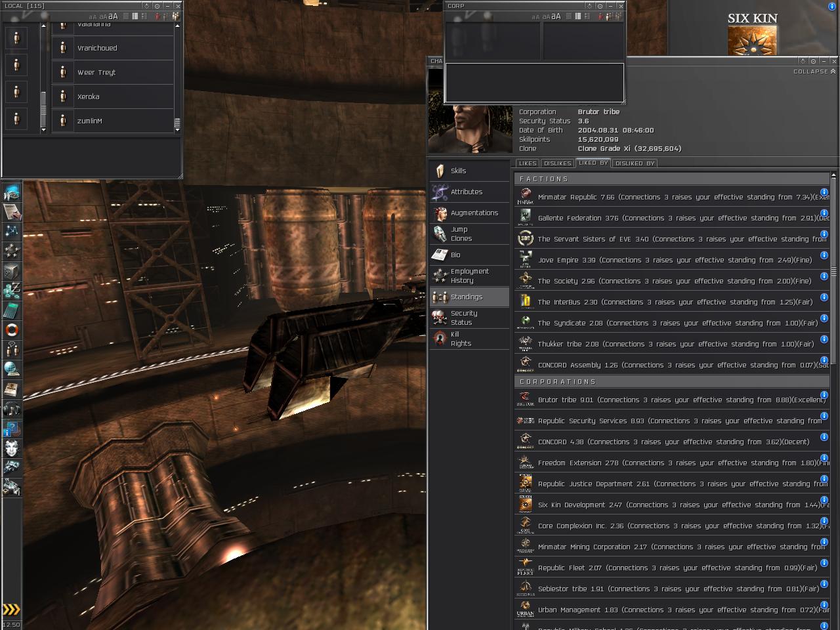Open the star map icon in sidebar
This screenshot has height=630, width=840.
12,231
